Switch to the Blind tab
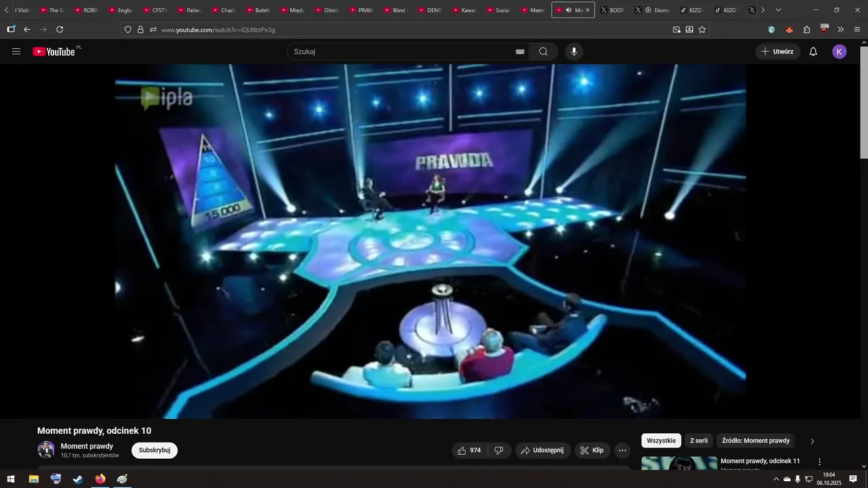The height and width of the screenshot is (488, 868). pyautogui.click(x=395, y=10)
